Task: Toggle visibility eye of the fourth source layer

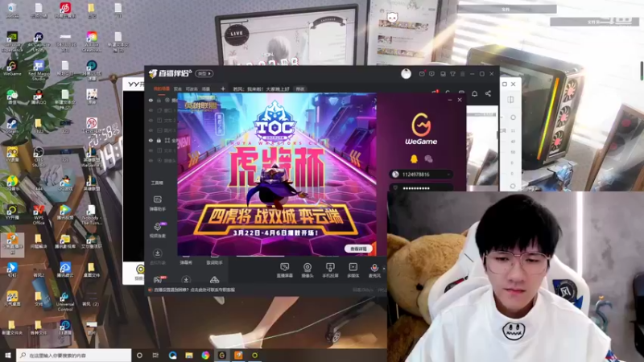Action: tap(151, 130)
